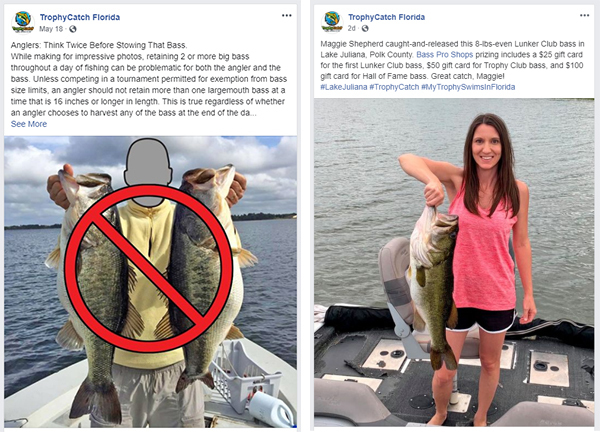Open TrophyCatch Florida avatar in left post
Screen dimensions: 600x432
(x=23, y=22)
